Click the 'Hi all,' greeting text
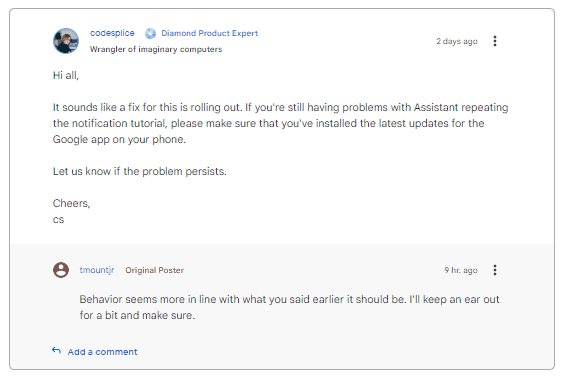The width and height of the screenshot is (563, 384). point(66,75)
